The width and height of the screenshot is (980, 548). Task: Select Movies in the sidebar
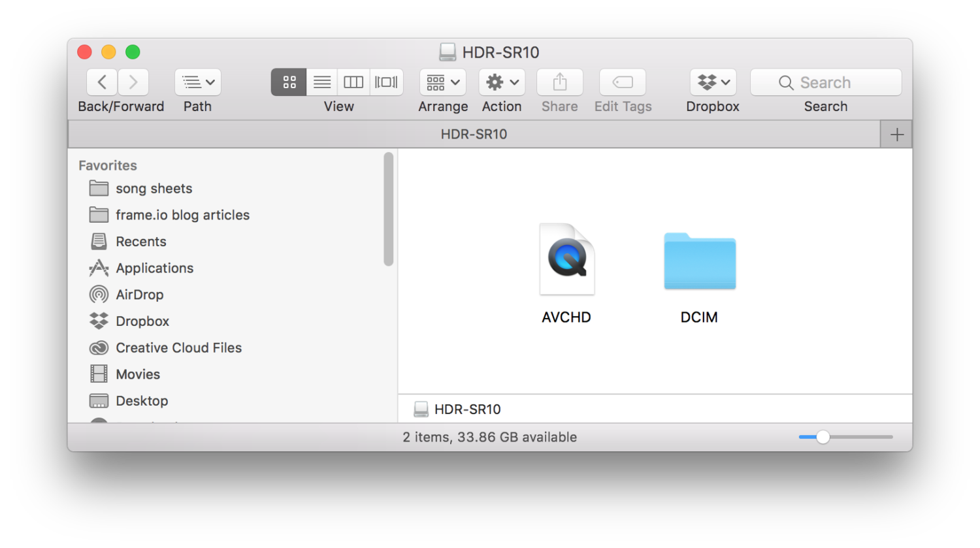click(138, 374)
